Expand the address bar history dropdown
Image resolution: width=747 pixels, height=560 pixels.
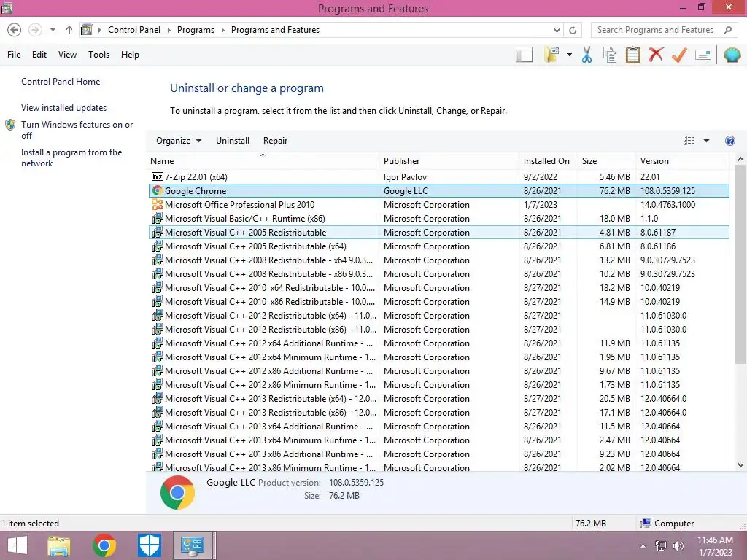point(557,30)
